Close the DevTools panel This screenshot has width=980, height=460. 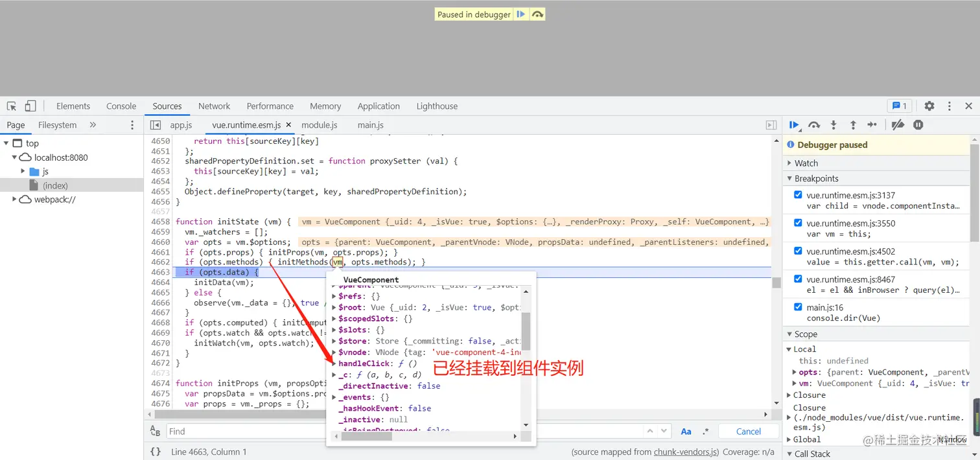point(969,106)
